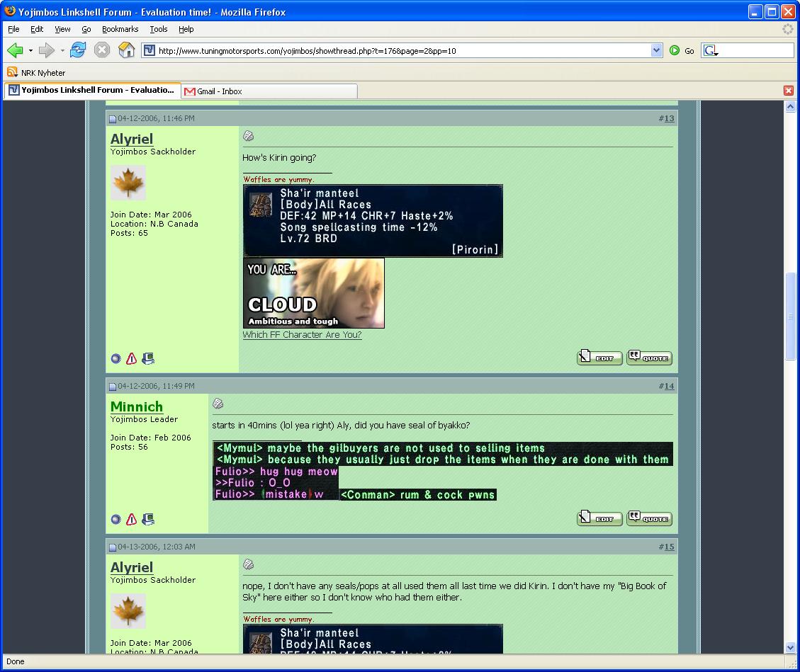
Task: Open the Bookmarks menu
Action: pos(120,29)
